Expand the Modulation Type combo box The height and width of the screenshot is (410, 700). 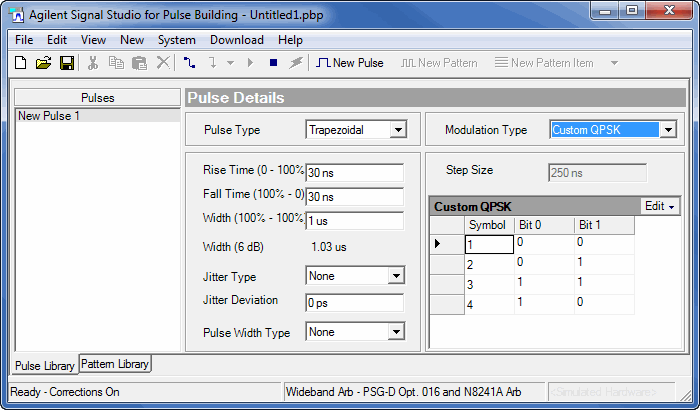(667, 129)
